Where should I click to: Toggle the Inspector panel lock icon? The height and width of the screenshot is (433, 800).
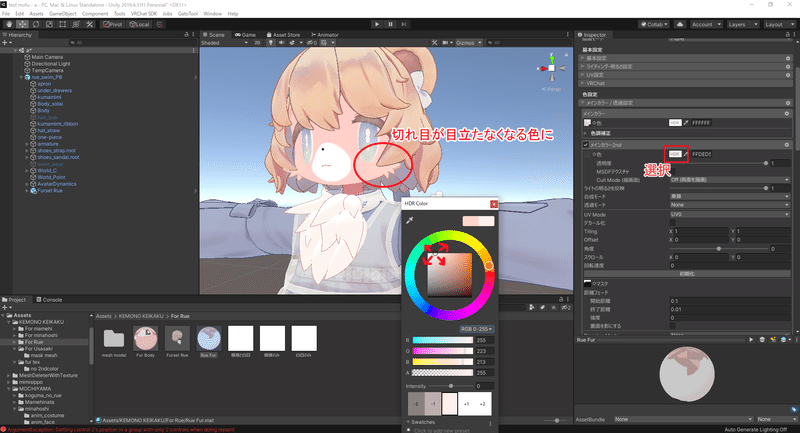[x=787, y=35]
